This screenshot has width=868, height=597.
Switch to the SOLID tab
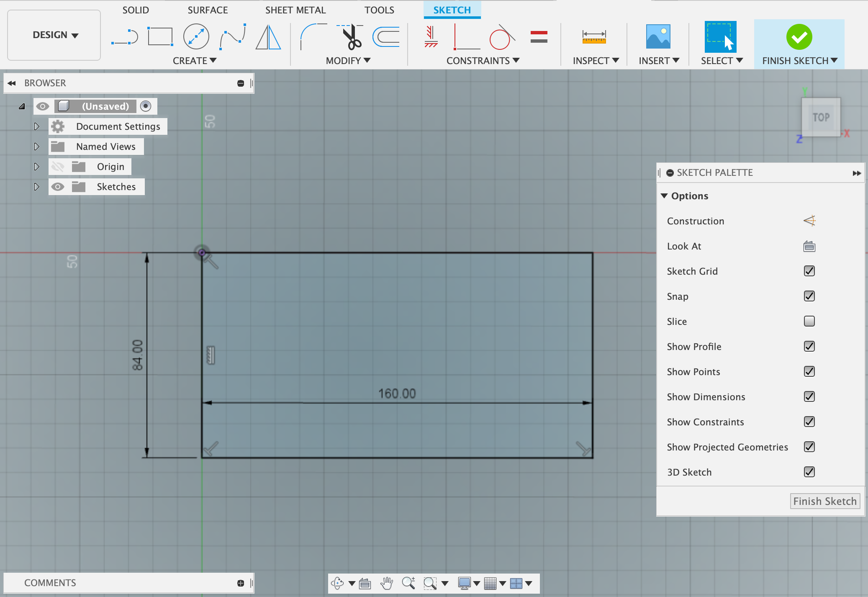point(136,10)
